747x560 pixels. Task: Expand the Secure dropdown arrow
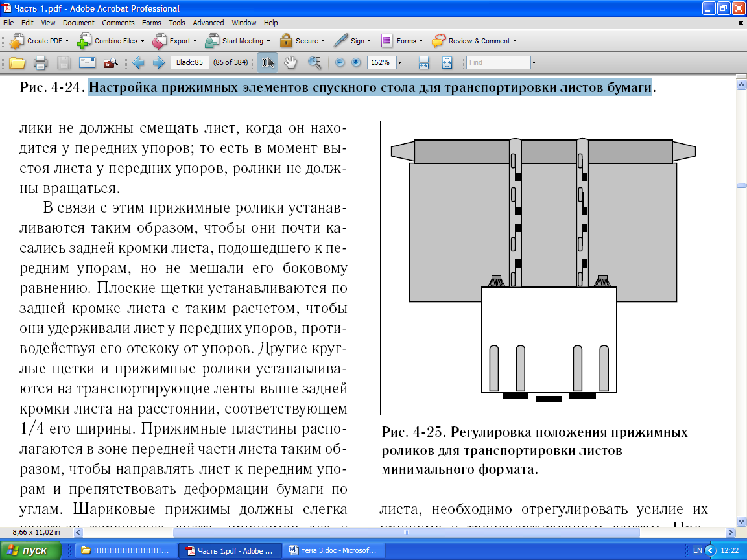tap(324, 41)
